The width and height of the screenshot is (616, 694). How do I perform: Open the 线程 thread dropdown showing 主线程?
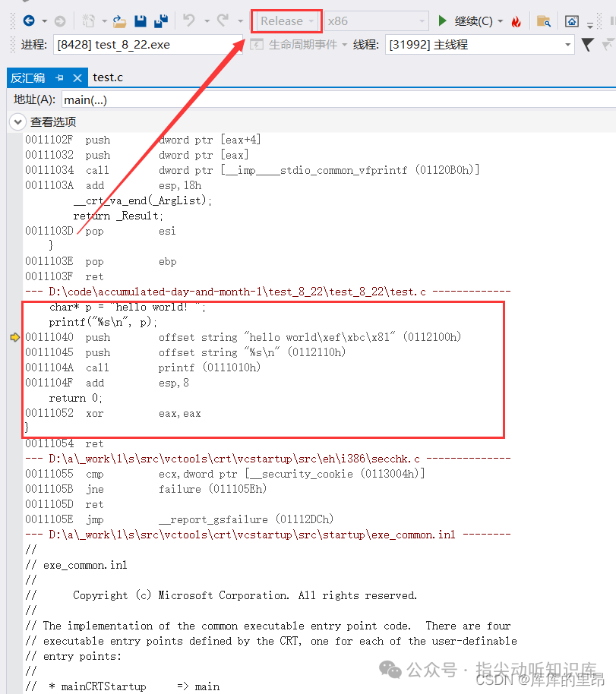tap(479, 45)
